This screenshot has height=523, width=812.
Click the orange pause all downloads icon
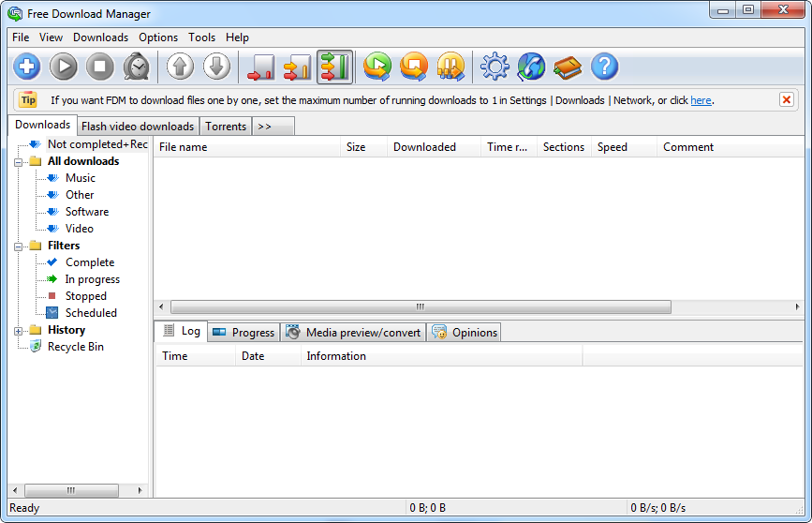tap(450, 67)
